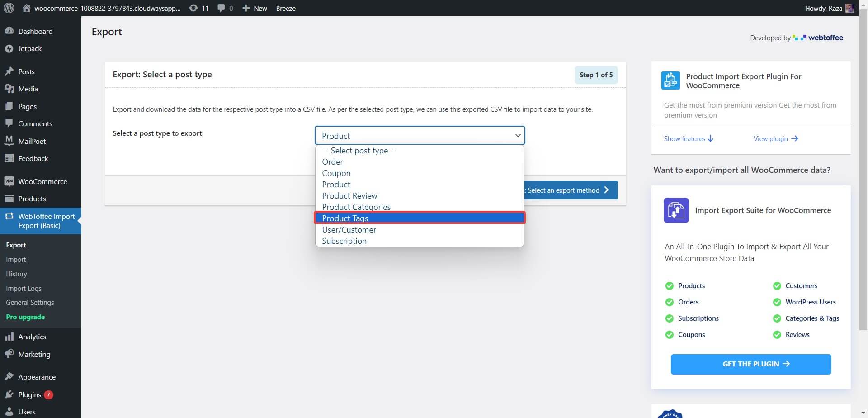This screenshot has width=868, height=418.
Task: Open the History submenu item
Action: tap(16, 274)
